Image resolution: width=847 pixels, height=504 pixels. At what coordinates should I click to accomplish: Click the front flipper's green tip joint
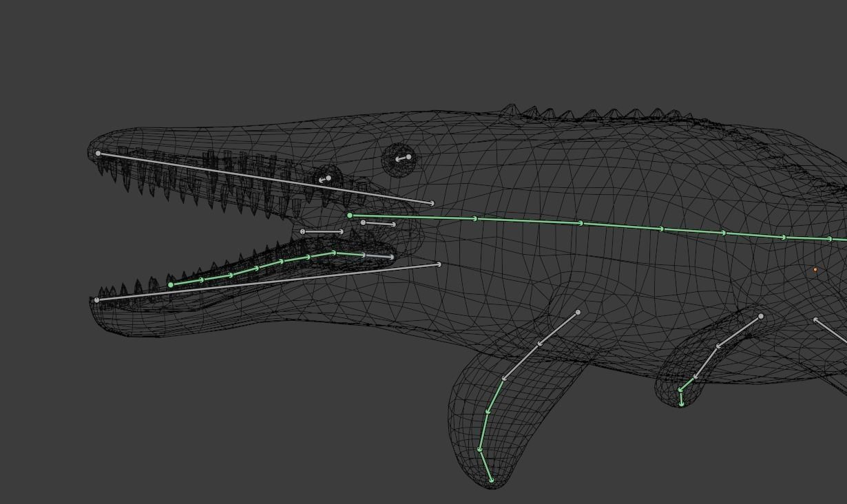pos(491,480)
